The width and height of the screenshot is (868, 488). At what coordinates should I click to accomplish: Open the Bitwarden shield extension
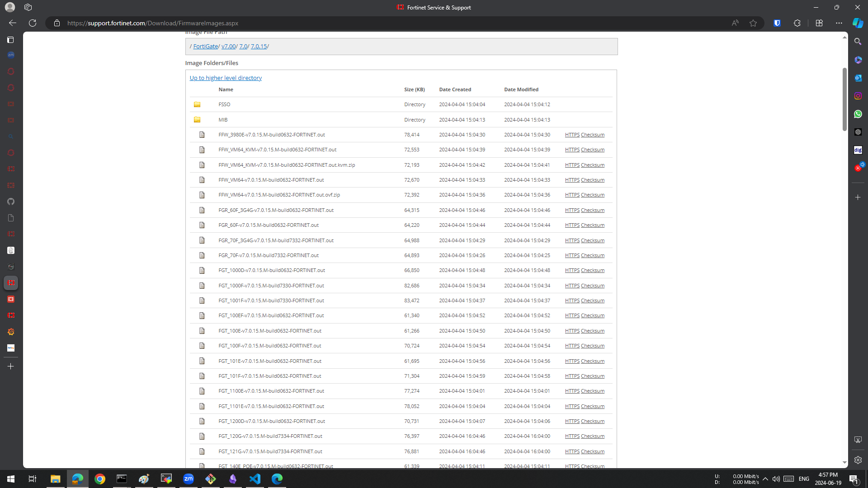777,23
